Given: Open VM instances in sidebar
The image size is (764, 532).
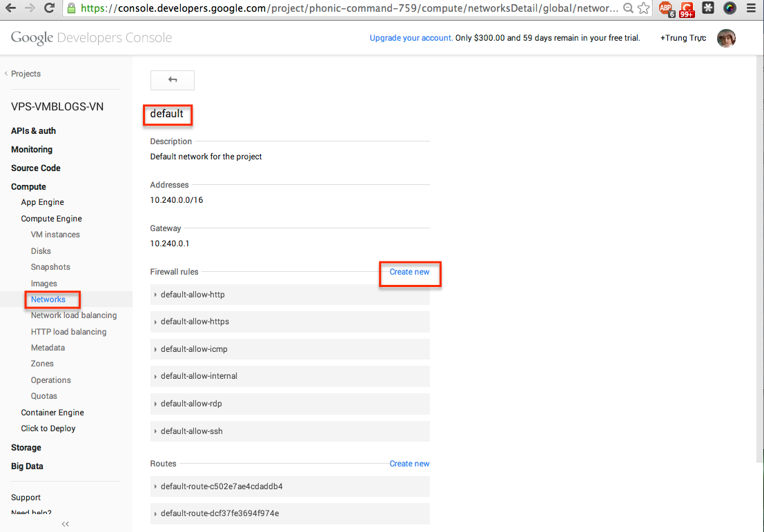Looking at the screenshot, I should point(55,235).
